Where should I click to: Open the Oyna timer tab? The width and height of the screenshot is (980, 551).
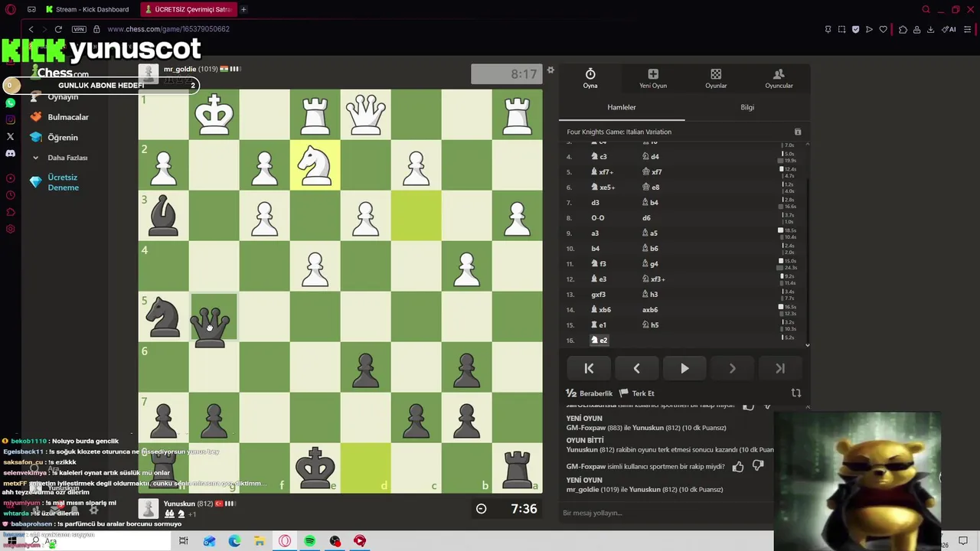point(590,78)
